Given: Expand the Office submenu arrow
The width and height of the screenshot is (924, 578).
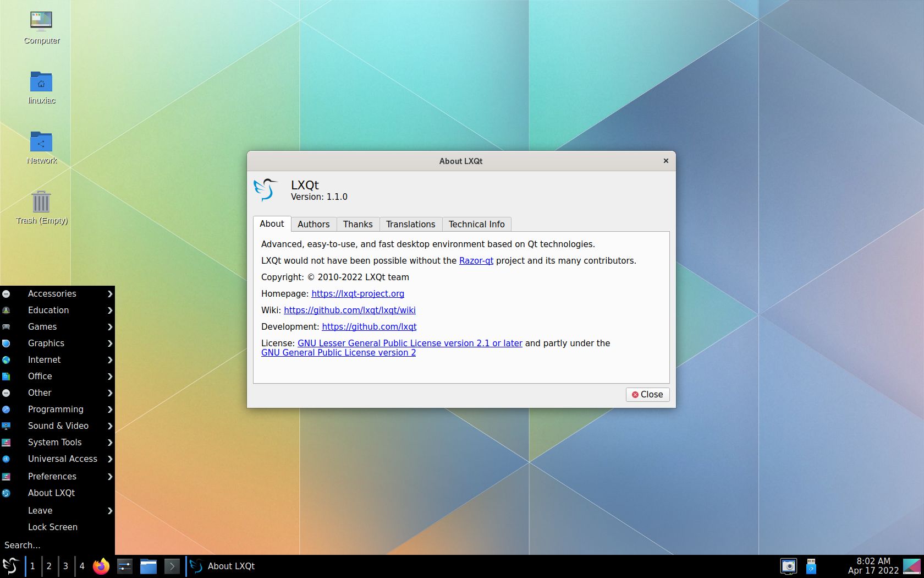Looking at the screenshot, I should coord(110,377).
